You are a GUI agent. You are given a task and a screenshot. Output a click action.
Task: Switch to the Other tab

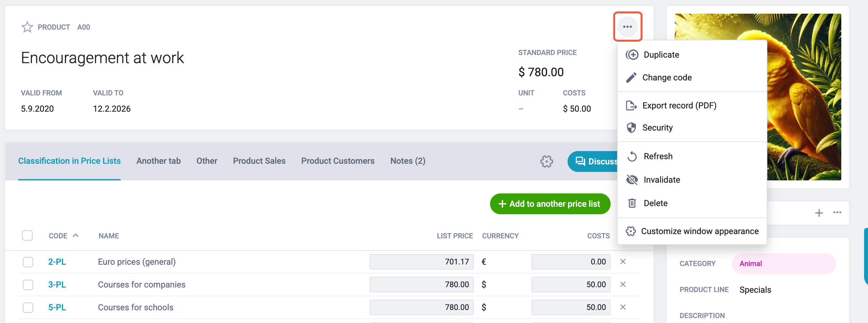[207, 161]
